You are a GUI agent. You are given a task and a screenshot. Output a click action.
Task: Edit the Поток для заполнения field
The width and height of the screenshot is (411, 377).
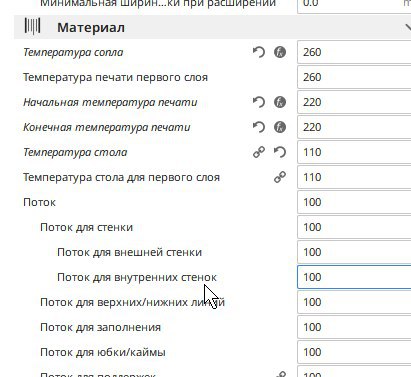pos(354,327)
